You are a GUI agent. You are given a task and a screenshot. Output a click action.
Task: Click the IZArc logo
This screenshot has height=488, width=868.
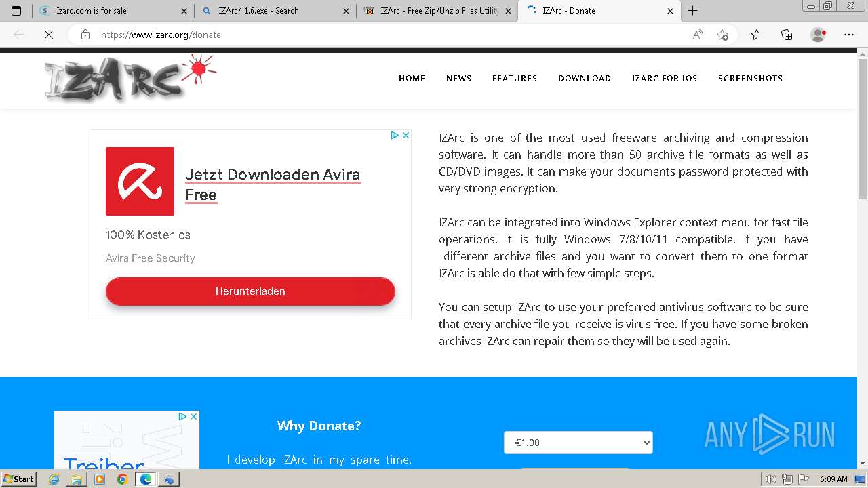click(x=130, y=78)
